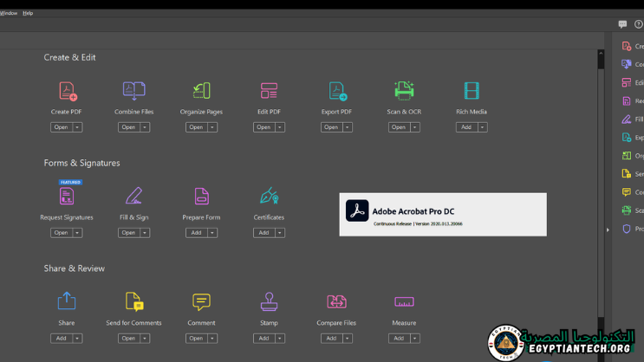Image resolution: width=644 pixels, height=362 pixels.
Task: Open the dropdown arrow under Organize Pages
Action: click(212, 127)
